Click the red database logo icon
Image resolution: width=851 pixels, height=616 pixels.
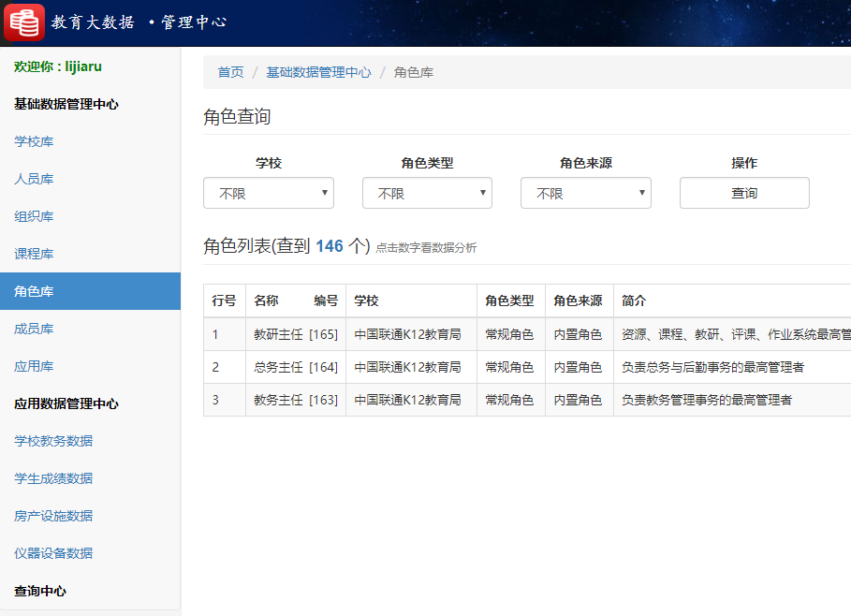23,22
